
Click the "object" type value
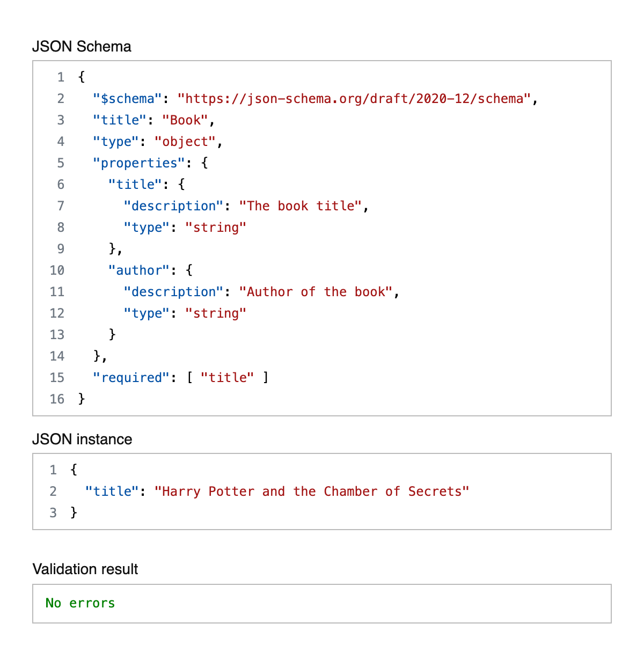click(185, 142)
